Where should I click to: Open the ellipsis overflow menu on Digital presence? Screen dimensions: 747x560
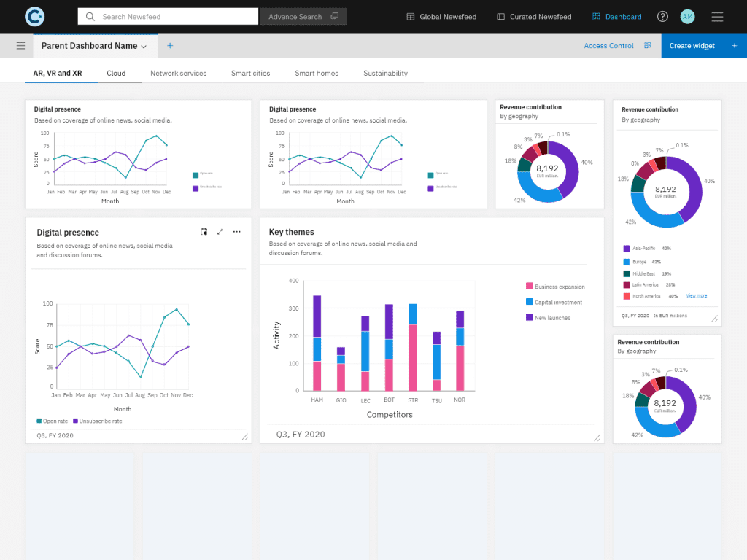click(x=236, y=231)
